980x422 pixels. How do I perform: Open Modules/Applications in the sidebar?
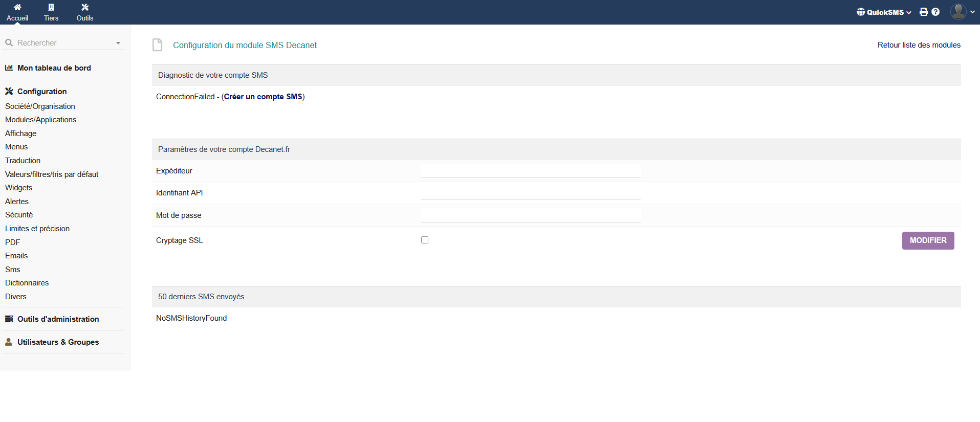[x=40, y=120]
